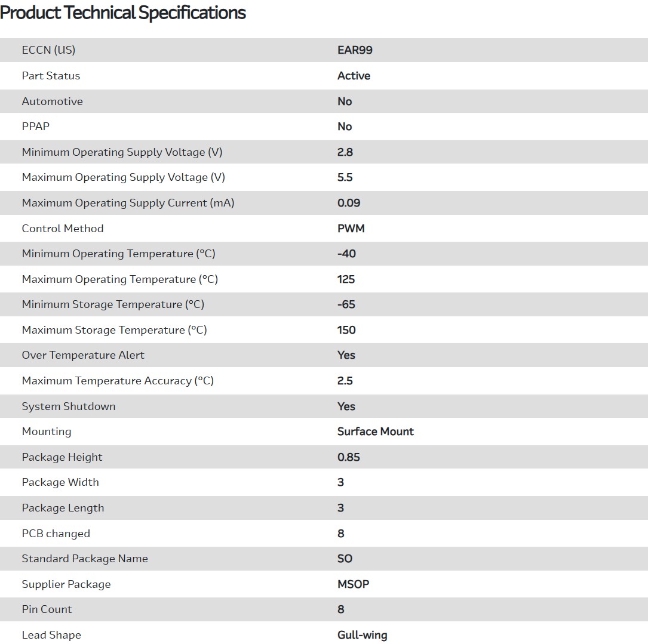Click the PCB changed row label
Viewport: 648px width, 644px height.
click(x=56, y=534)
